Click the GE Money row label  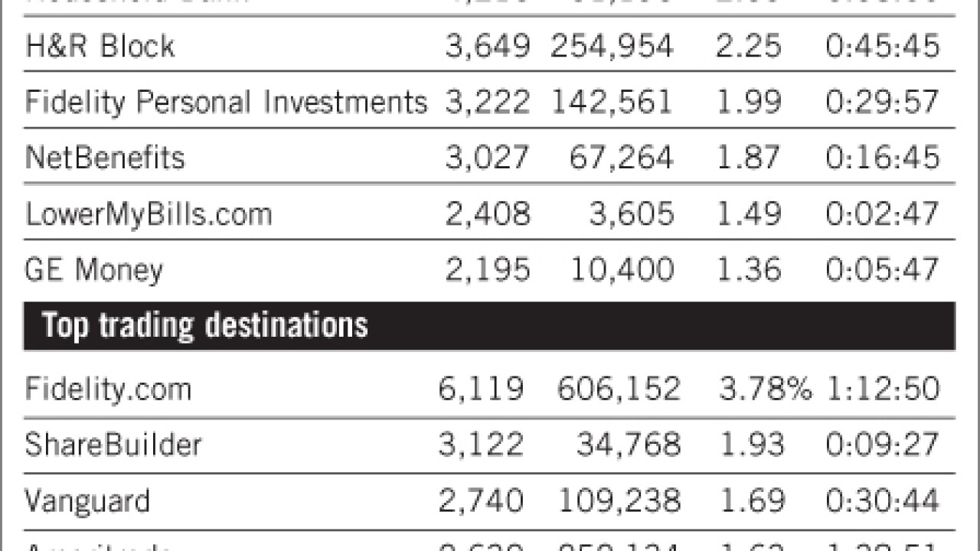click(94, 270)
